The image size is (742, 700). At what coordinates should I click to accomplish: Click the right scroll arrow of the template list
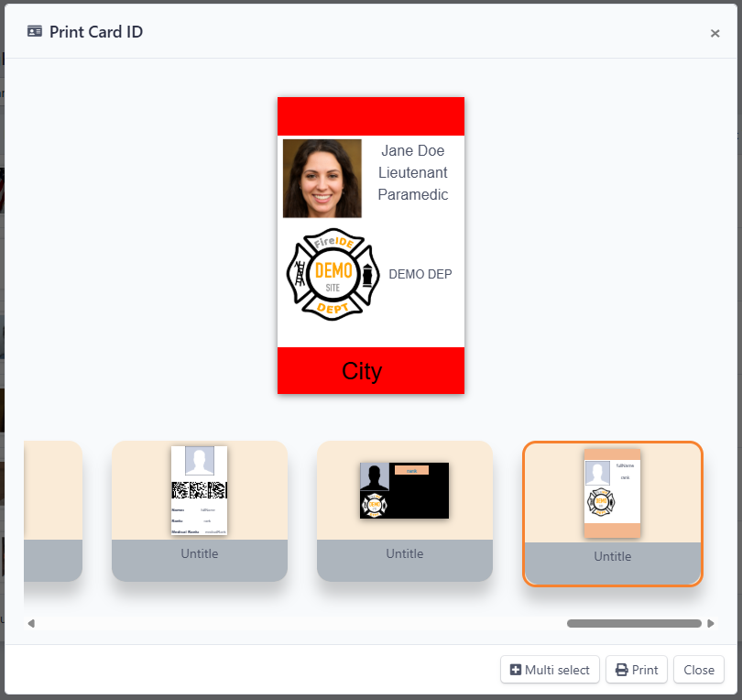[710, 623]
